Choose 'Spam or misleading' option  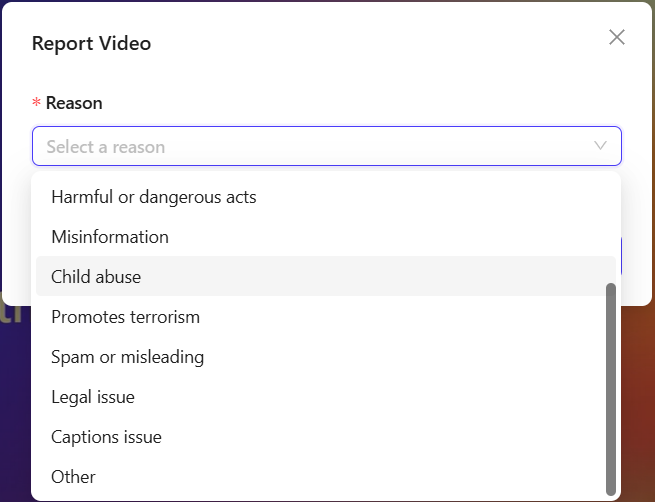pos(128,357)
